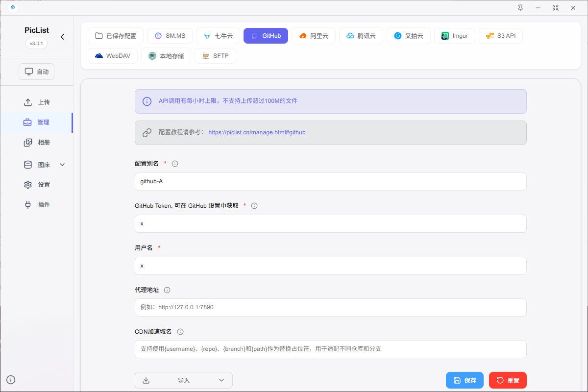Select the 七牛云 tab

tap(218, 36)
